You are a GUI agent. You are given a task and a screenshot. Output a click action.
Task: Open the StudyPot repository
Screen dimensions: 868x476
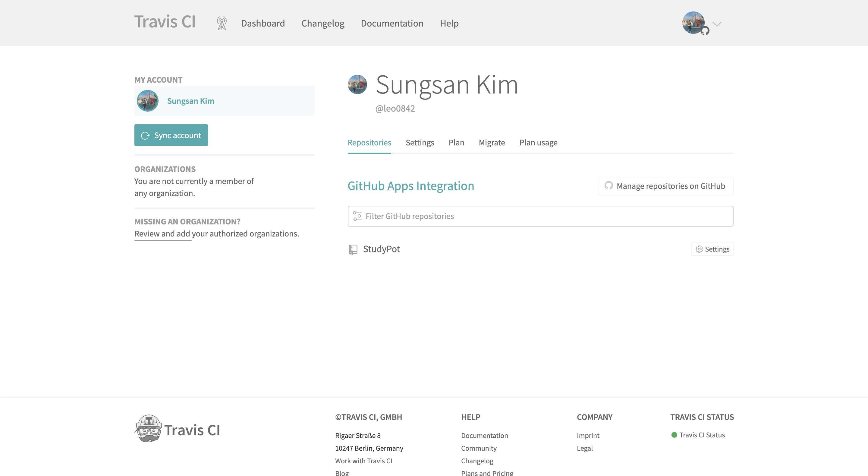click(x=382, y=249)
